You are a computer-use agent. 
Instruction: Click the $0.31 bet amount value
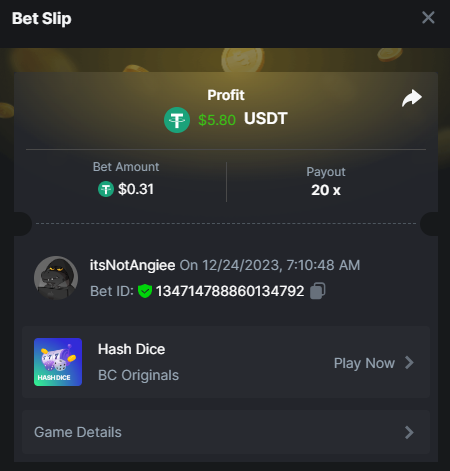point(136,189)
